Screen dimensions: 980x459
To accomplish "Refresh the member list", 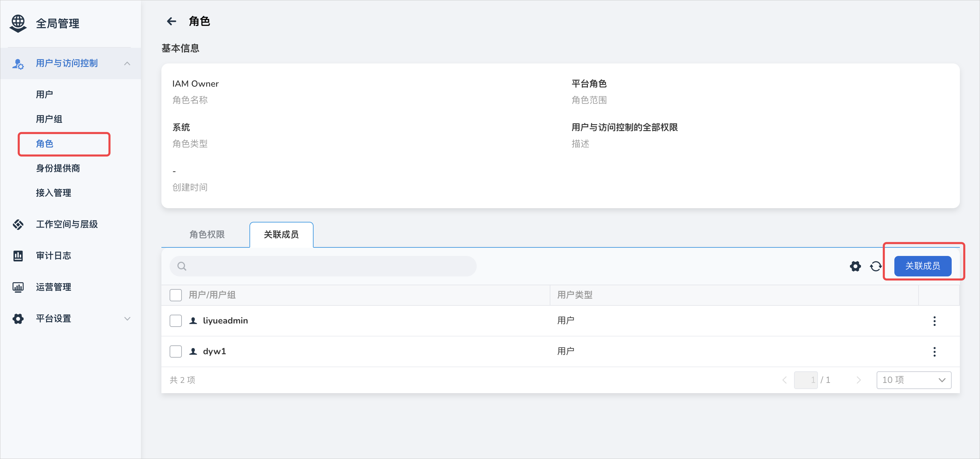I will pyautogui.click(x=876, y=266).
